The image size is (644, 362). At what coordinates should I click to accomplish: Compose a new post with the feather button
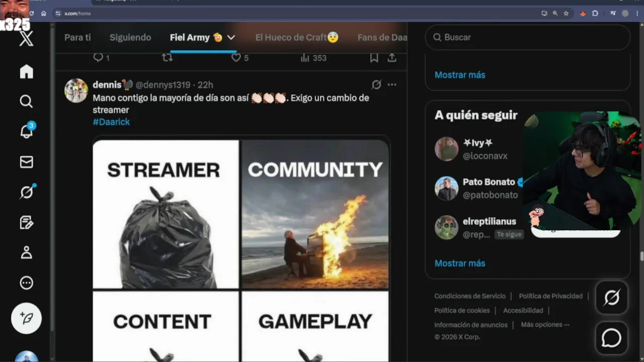coord(26,318)
